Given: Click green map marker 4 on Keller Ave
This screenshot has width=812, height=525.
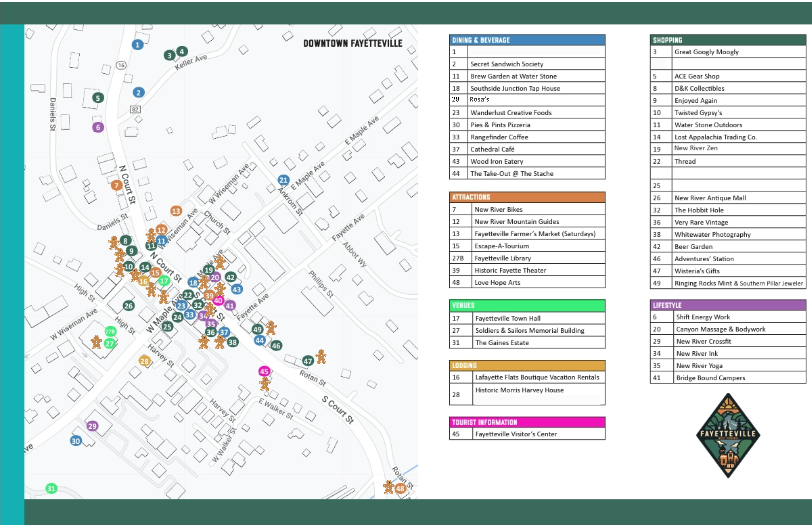Looking at the screenshot, I should point(182,52).
